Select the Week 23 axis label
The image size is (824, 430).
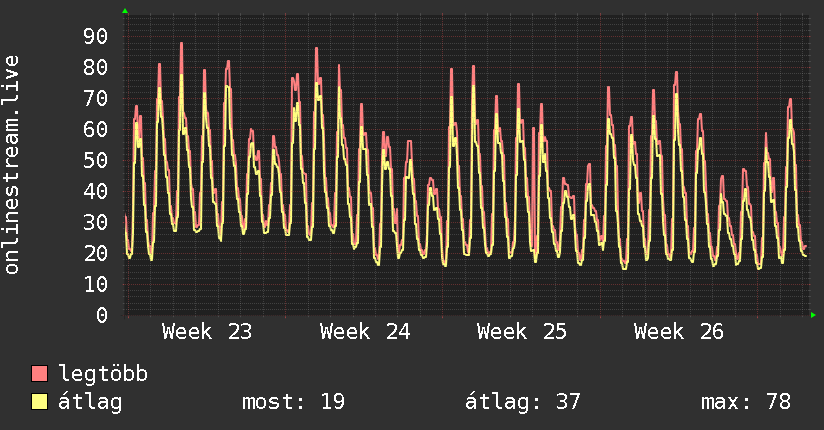pyautogui.click(x=207, y=332)
